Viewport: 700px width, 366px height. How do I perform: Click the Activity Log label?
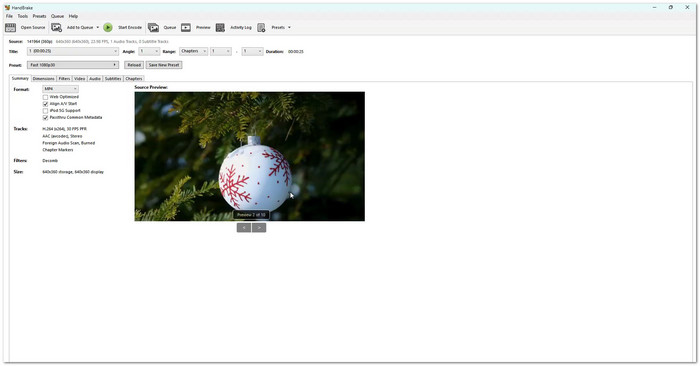[241, 28]
